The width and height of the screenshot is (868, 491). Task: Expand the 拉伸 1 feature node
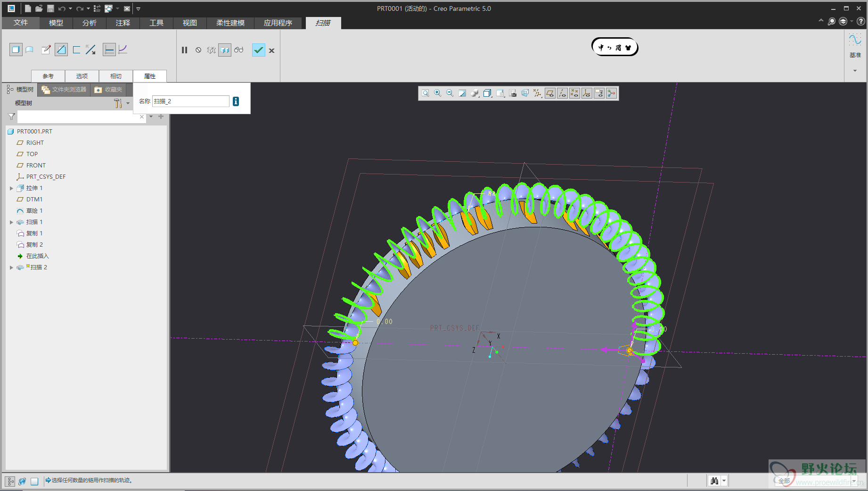pyautogui.click(x=11, y=188)
